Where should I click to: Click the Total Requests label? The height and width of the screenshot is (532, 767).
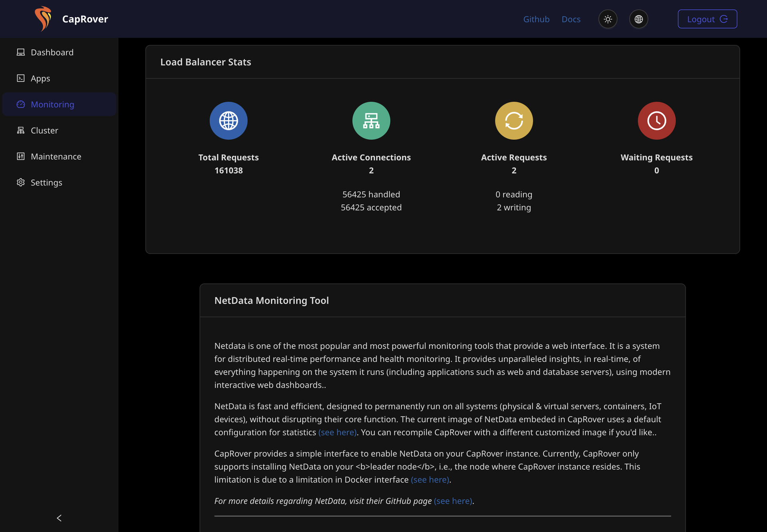point(229,157)
